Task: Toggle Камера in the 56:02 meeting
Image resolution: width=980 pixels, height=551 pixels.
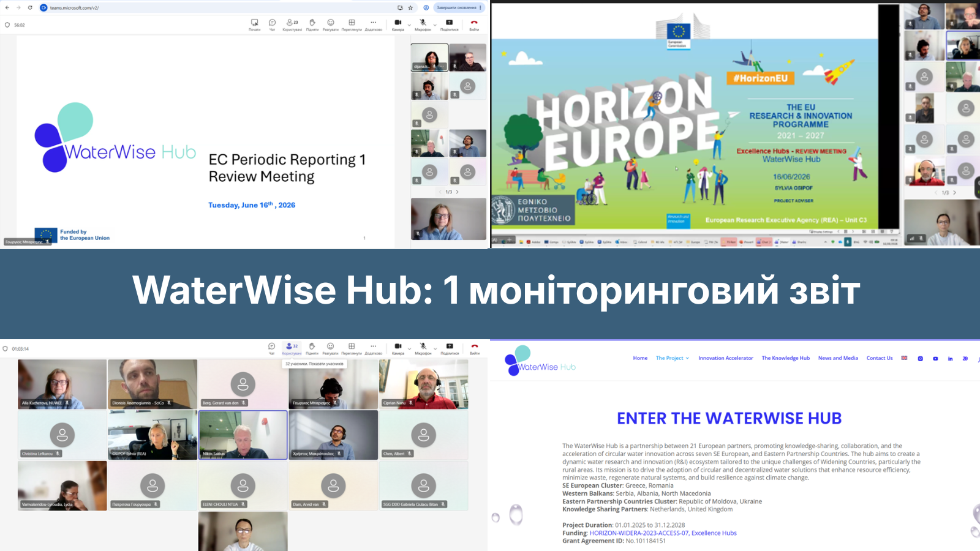Action: pos(398,24)
